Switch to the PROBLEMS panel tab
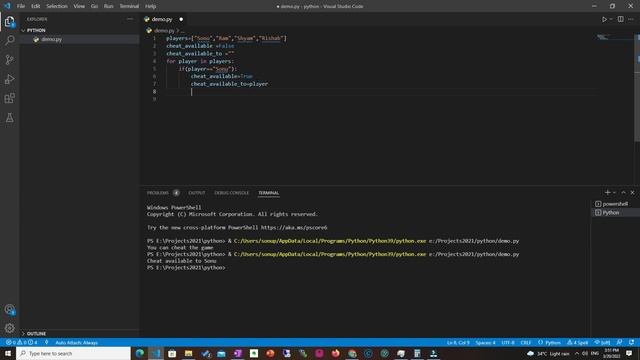Screen dimensions: 640x360 158,193
